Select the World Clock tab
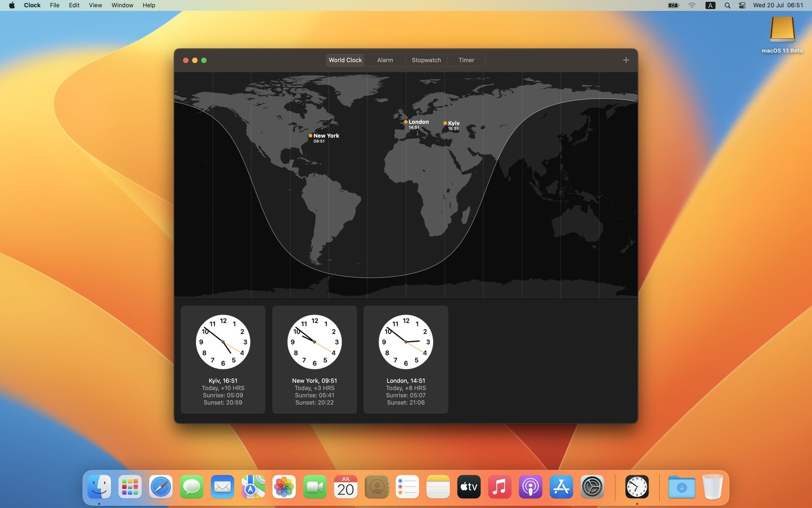This screenshot has width=812, height=508. [345, 60]
